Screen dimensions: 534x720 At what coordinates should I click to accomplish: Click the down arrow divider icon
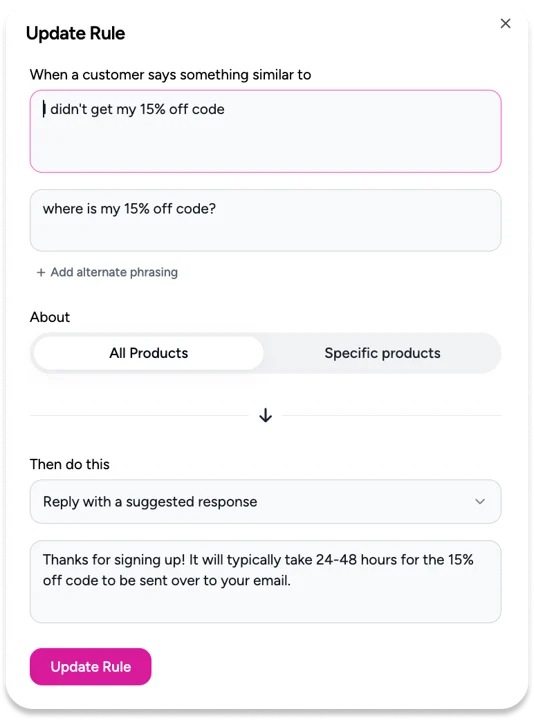point(265,416)
